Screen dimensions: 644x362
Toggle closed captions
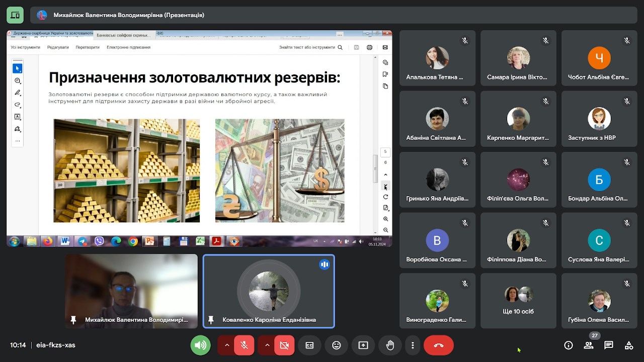coord(309,345)
